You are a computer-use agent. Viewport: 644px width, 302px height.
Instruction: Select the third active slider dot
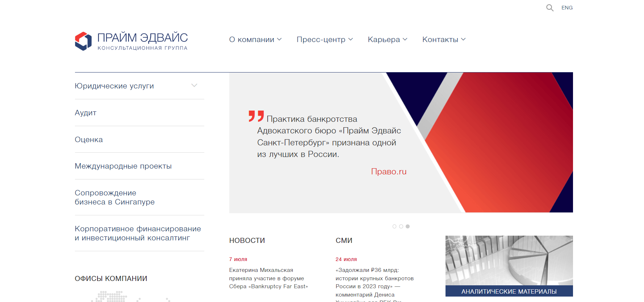pos(407,226)
